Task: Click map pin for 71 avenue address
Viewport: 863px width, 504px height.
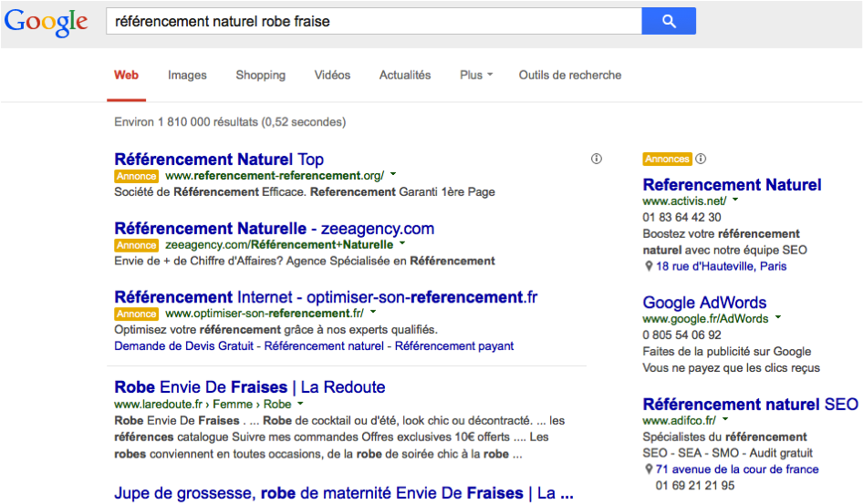Action: (649, 469)
